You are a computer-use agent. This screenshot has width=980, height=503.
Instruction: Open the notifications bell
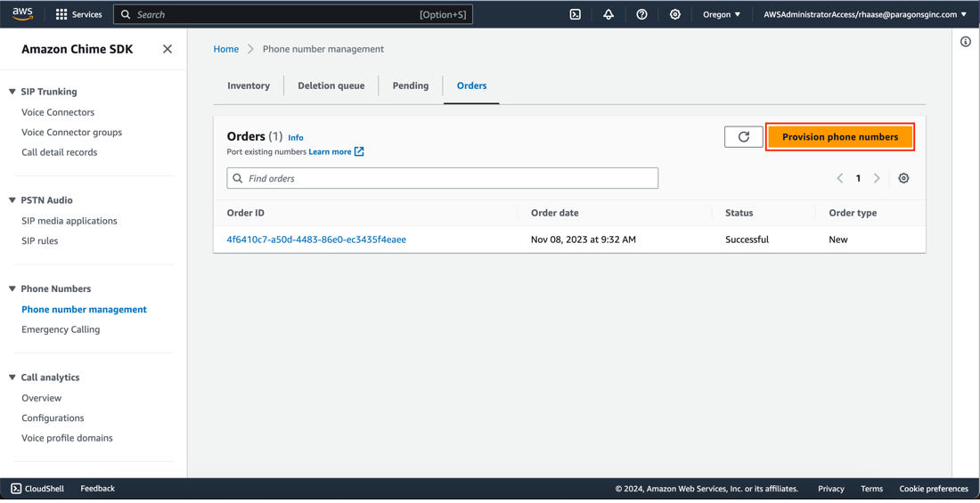pyautogui.click(x=608, y=14)
